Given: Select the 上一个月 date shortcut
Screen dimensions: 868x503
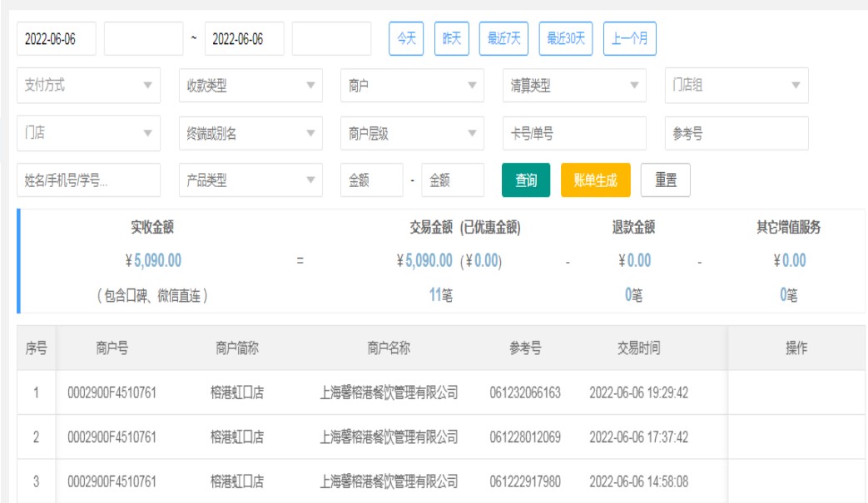Looking at the screenshot, I should (x=629, y=39).
